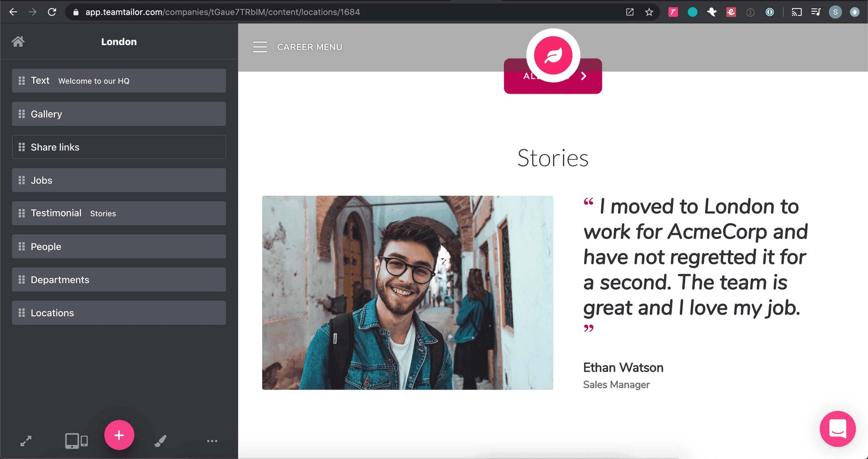Bookmark this page with the star icon
The height and width of the screenshot is (459, 868).
pyautogui.click(x=649, y=12)
